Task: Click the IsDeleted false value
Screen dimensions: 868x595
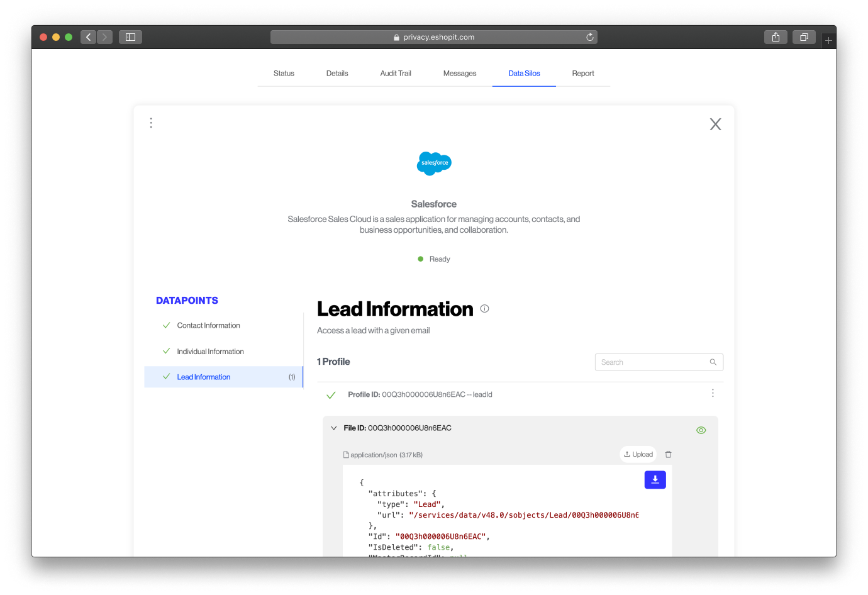Action: (438, 547)
